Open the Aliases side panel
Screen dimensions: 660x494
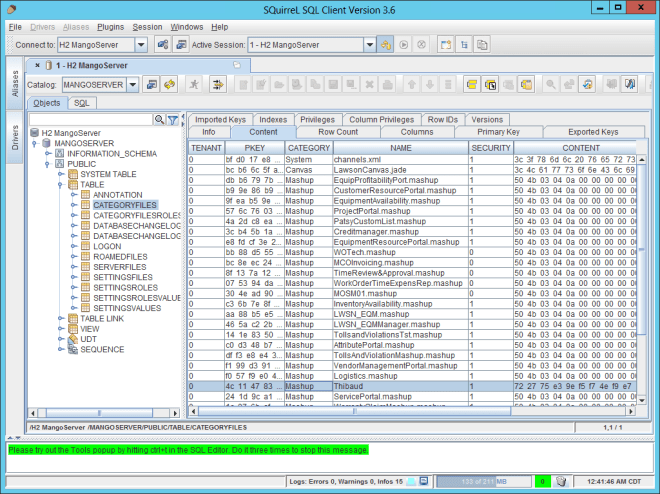14,84
